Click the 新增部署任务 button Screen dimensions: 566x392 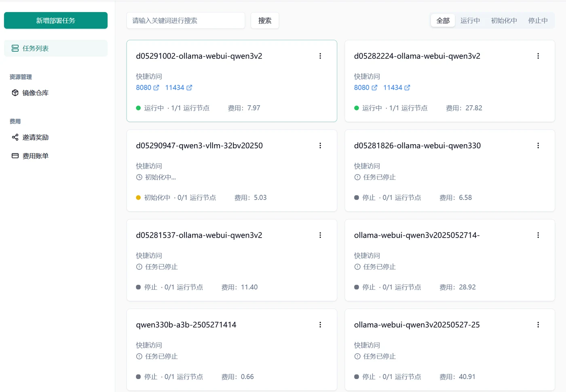[x=56, y=21]
